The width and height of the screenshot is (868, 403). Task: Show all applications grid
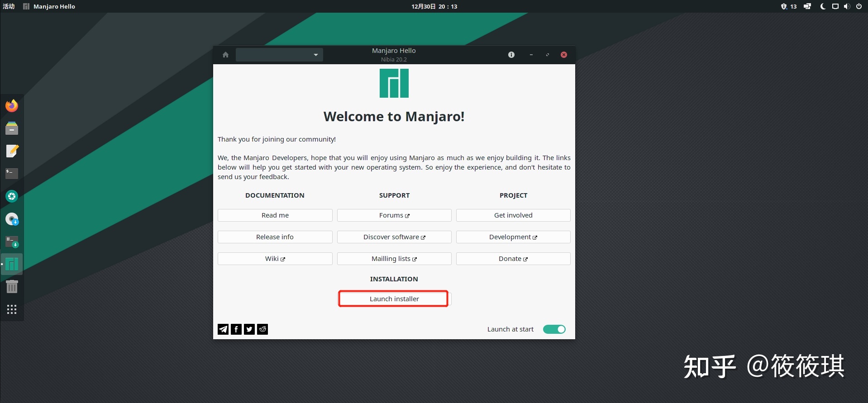[x=12, y=309]
